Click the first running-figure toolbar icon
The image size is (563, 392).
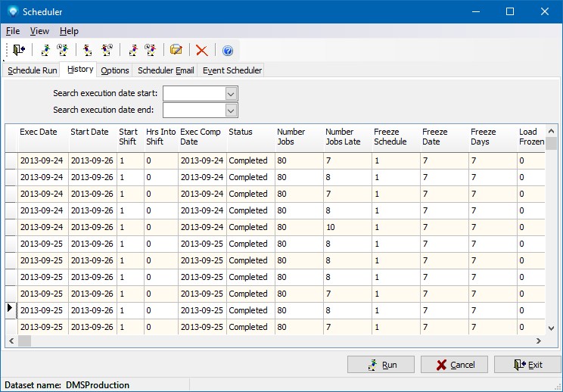click(x=46, y=50)
